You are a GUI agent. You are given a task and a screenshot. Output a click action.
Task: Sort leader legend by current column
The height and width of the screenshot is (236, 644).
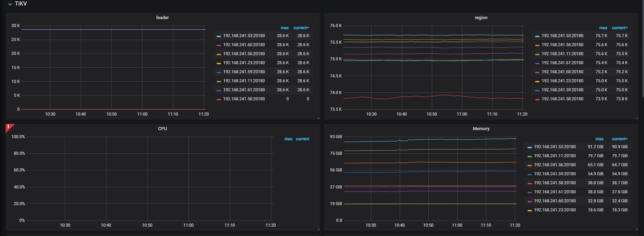pyautogui.click(x=301, y=28)
